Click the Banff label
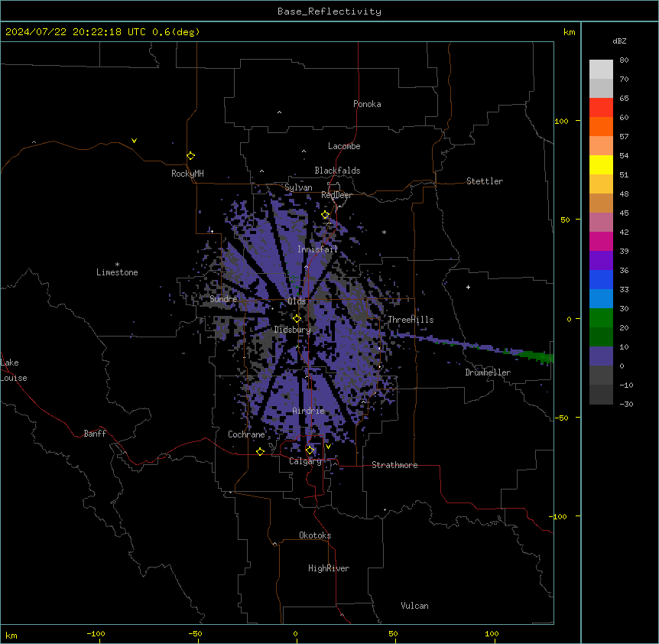Image resolution: width=659 pixels, height=644 pixels. coord(95,434)
